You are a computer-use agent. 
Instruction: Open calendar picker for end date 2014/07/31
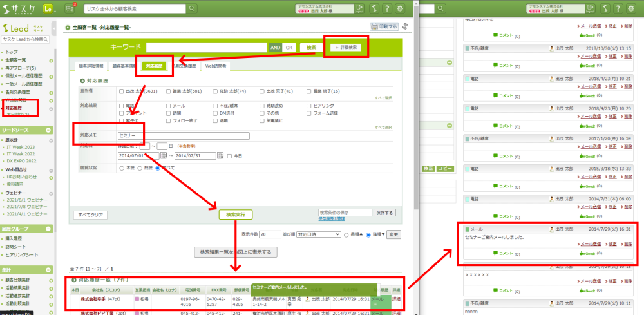pyautogui.click(x=221, y=155)
